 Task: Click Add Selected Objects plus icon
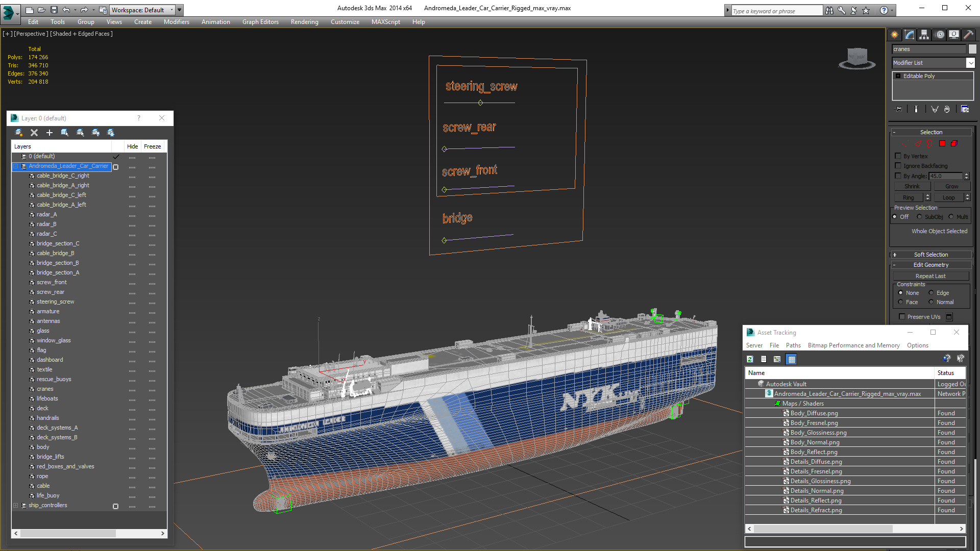[x=50, y=133]
